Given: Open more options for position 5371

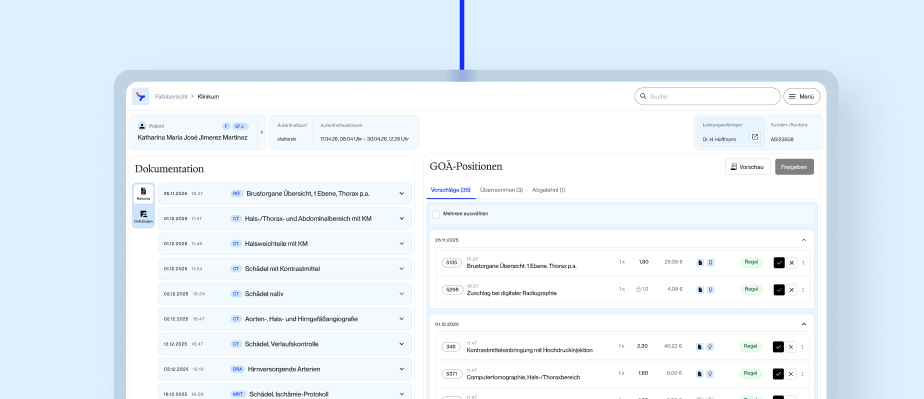Looking at the screenshot, I should tap(803, 374).
